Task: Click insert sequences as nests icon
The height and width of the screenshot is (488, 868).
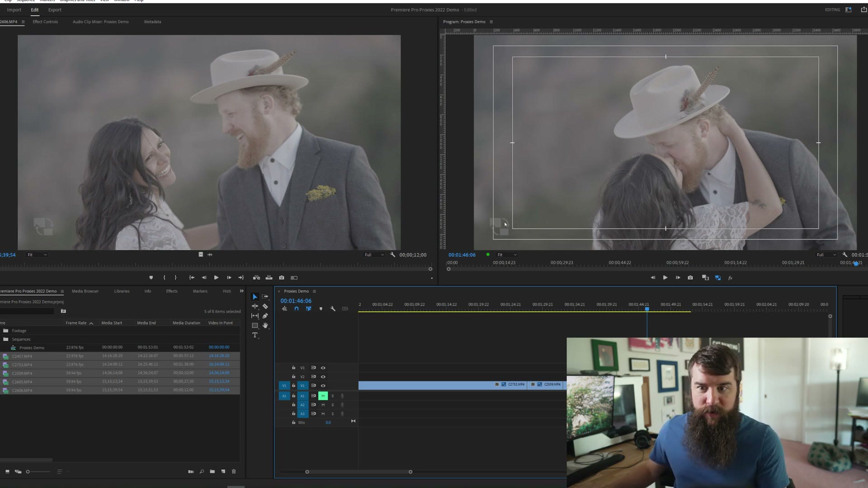Action: pos(284,309)
